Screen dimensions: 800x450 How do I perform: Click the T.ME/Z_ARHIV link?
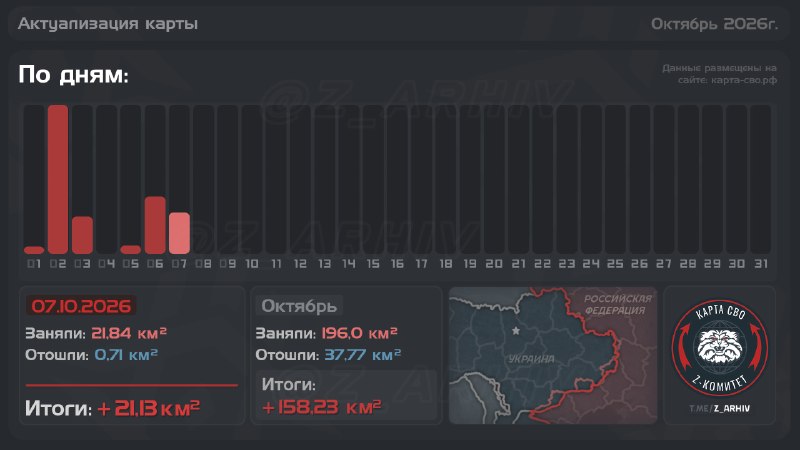click(x=719, y=408)
